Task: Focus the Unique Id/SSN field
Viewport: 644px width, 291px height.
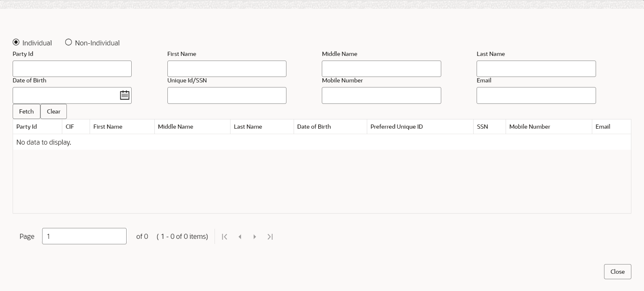Action: [227, 95]
